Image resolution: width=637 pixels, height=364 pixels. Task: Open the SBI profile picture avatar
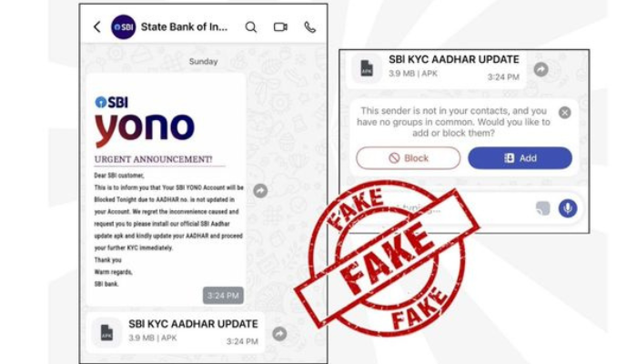point(123,27)
